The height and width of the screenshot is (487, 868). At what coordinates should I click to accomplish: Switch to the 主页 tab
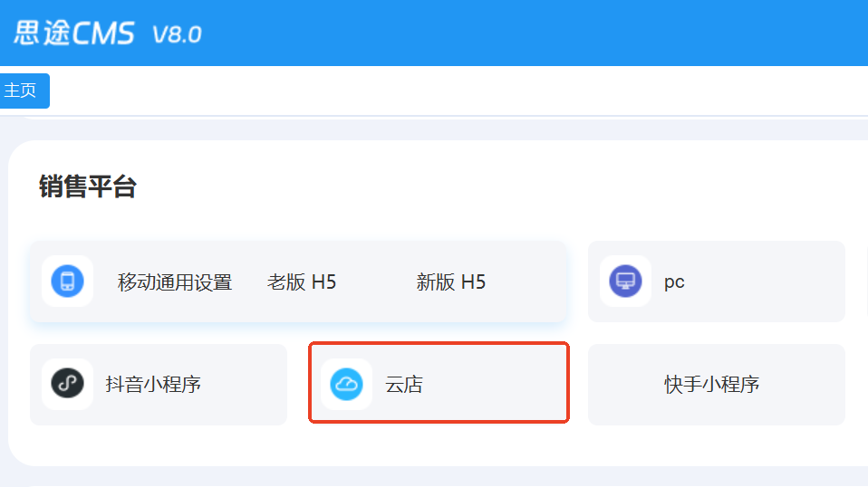coord(22,91)
